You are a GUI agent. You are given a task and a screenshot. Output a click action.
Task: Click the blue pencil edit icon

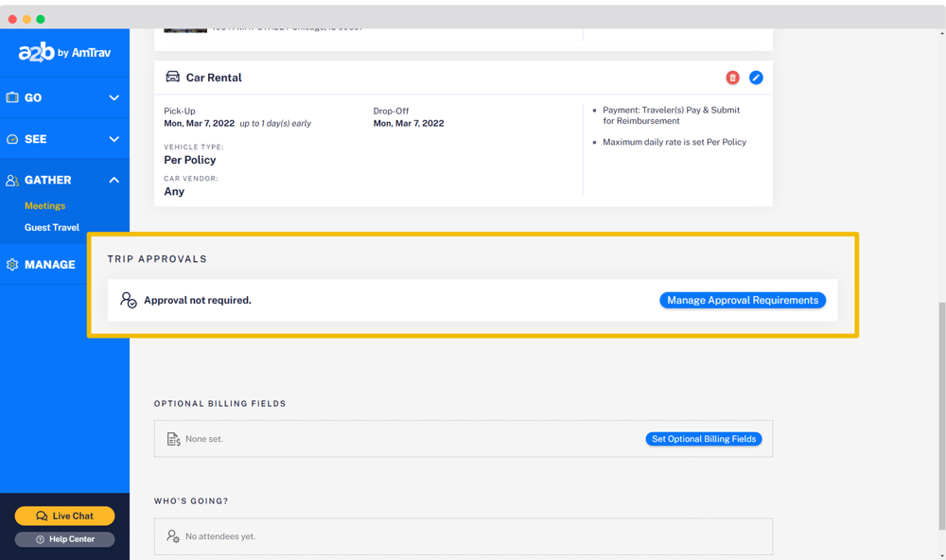coord(756,78)
